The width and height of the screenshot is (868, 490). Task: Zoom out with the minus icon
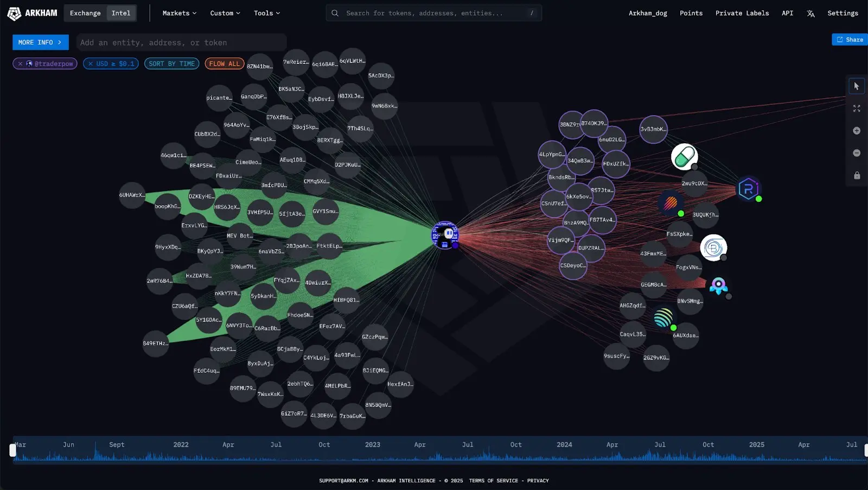[x=857, y=153]
